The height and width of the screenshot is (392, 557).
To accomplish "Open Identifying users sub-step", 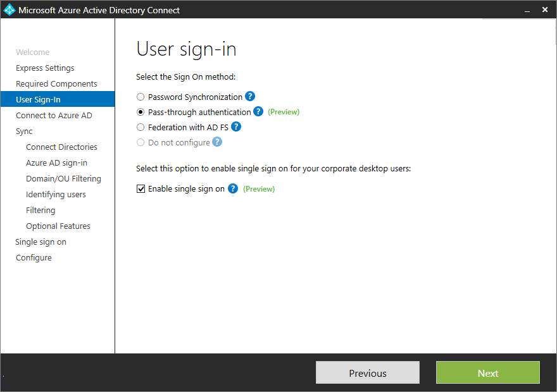I will coord(56,194).
